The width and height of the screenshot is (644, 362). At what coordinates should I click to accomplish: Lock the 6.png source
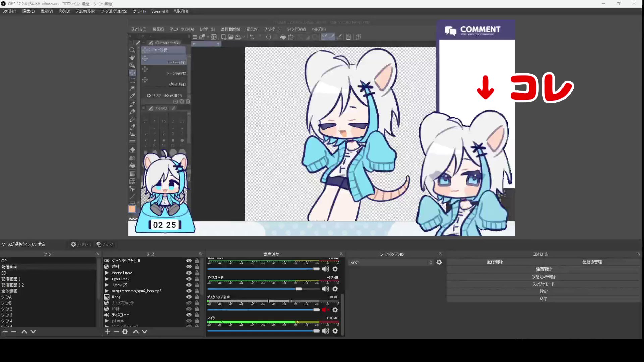click(x=197, y=297)
